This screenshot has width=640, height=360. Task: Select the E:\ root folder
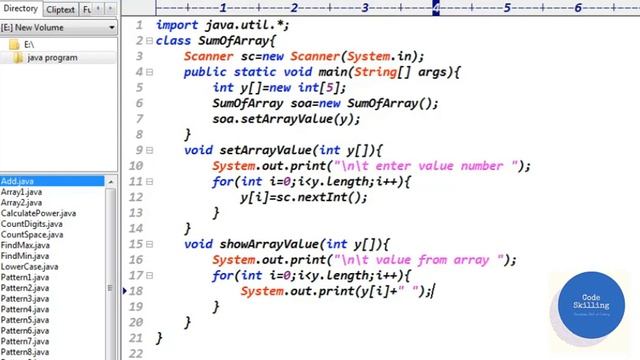point(29,44)
